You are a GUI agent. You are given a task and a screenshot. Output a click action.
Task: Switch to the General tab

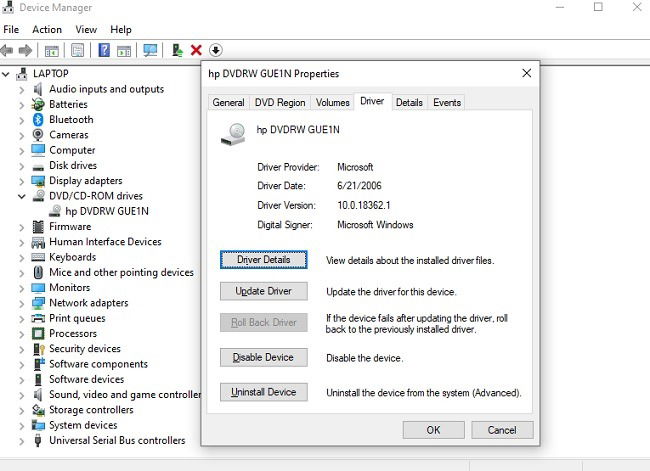click(x=228, y=102)
